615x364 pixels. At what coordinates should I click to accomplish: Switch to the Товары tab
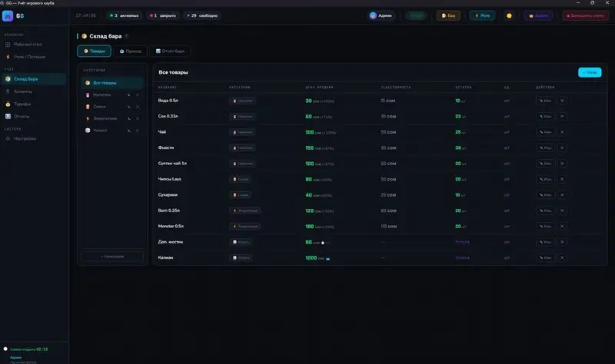tap(94, 51)
